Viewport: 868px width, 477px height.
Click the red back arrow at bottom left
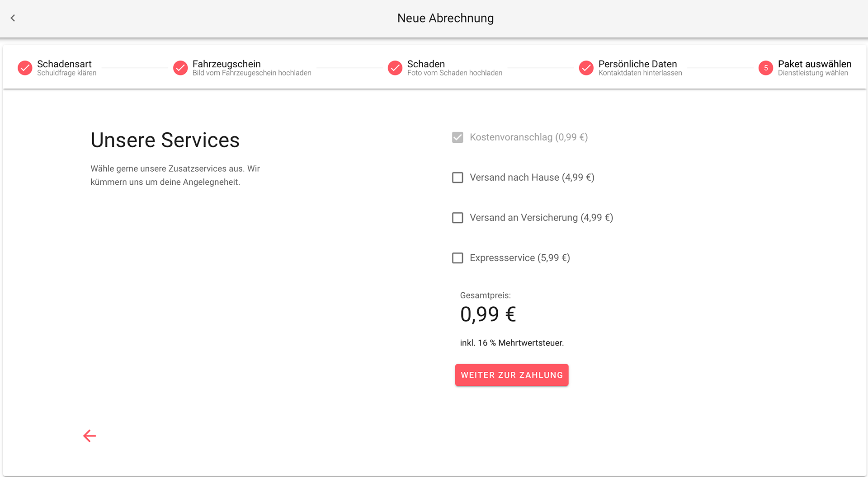click(90, 436)
